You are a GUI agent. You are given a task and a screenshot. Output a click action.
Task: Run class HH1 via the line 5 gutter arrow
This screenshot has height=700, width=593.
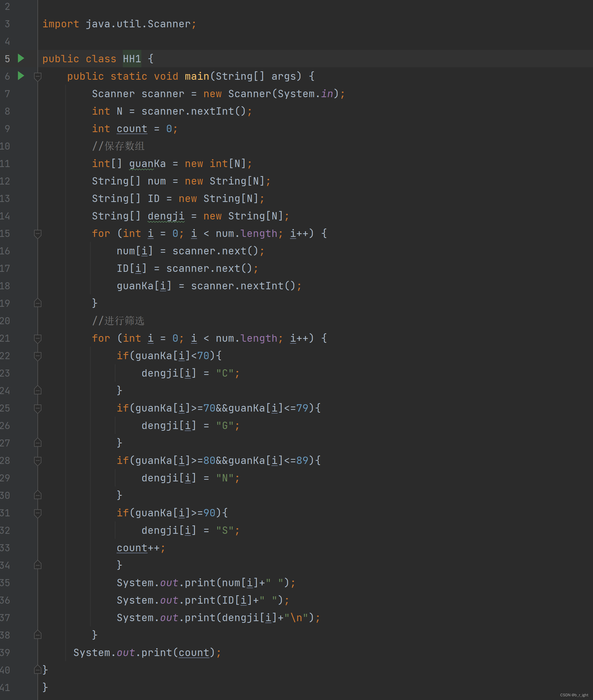point(21,59)
